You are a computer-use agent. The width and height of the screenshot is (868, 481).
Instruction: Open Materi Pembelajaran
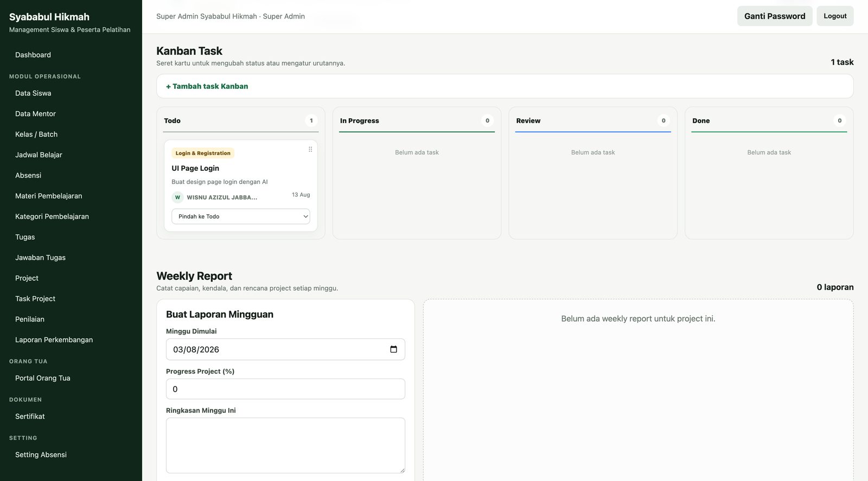click(x=49, y=196)
